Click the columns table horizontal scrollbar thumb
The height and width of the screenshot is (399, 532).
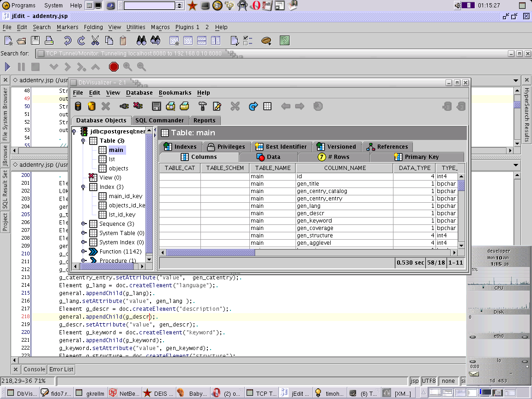(211, 253)
